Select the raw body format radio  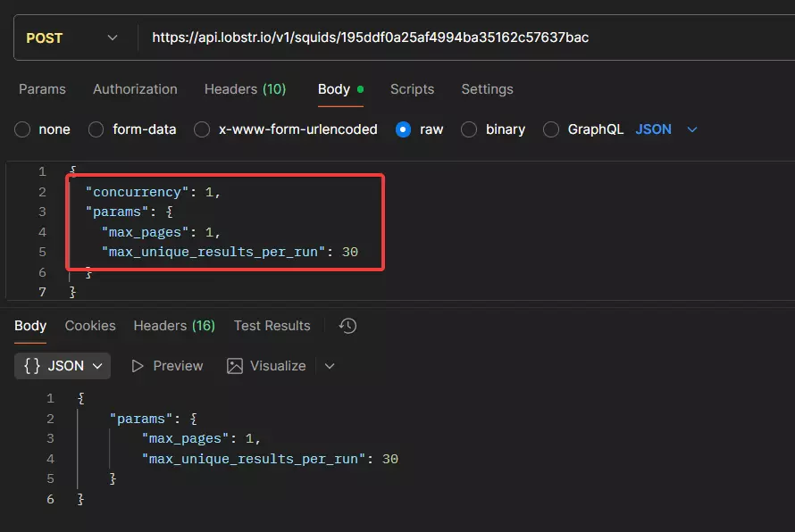click(x=404, y=129)
